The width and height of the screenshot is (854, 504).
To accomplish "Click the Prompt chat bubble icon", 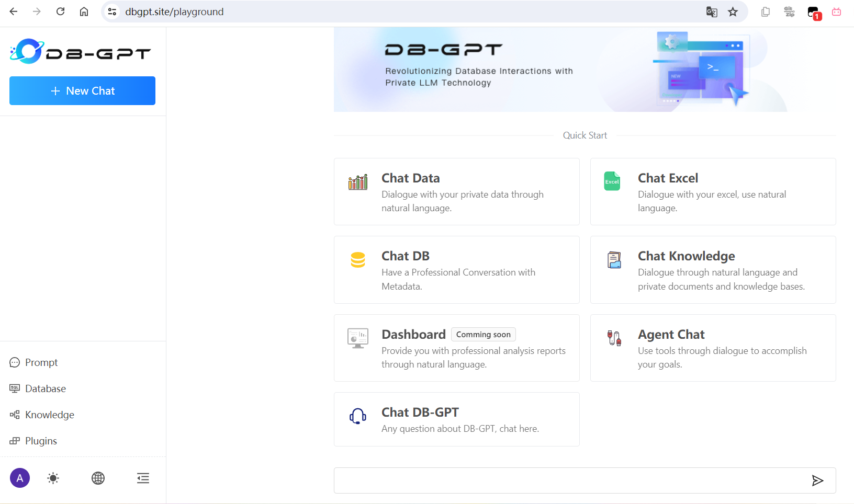I will (x=15, y=362).
